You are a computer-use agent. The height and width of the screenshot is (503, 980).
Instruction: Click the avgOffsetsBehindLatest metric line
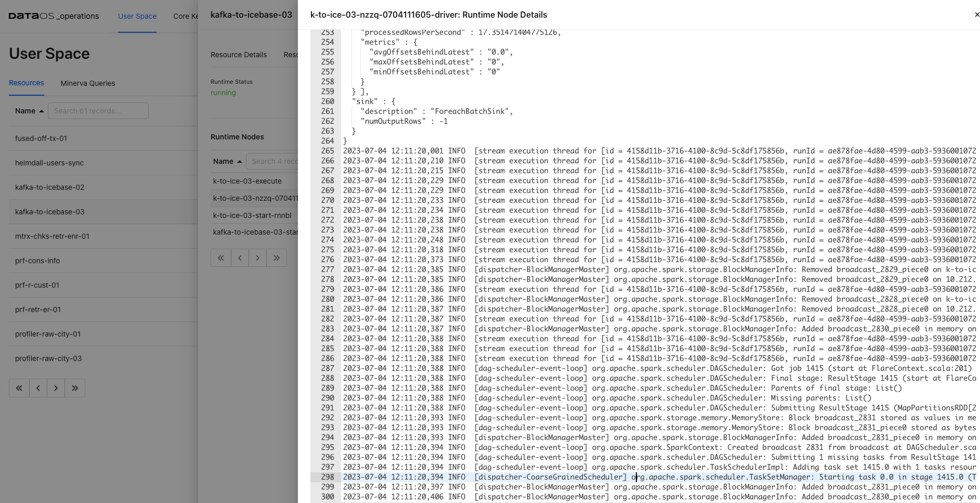441,52
